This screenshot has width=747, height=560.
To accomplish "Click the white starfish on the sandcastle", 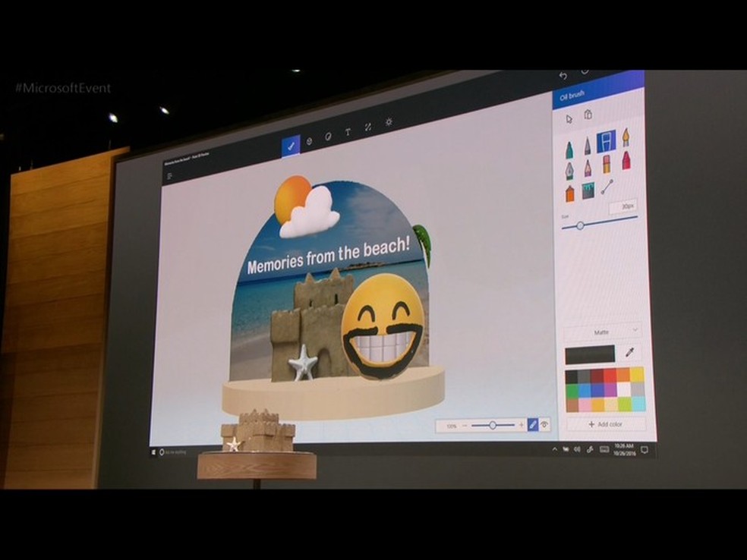I will [304, 363].
